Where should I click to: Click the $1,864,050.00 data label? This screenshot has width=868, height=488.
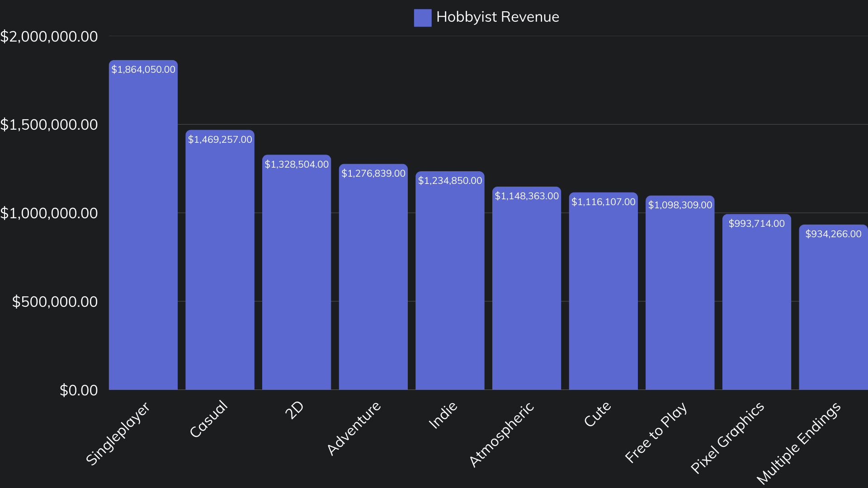coord(143,70)
